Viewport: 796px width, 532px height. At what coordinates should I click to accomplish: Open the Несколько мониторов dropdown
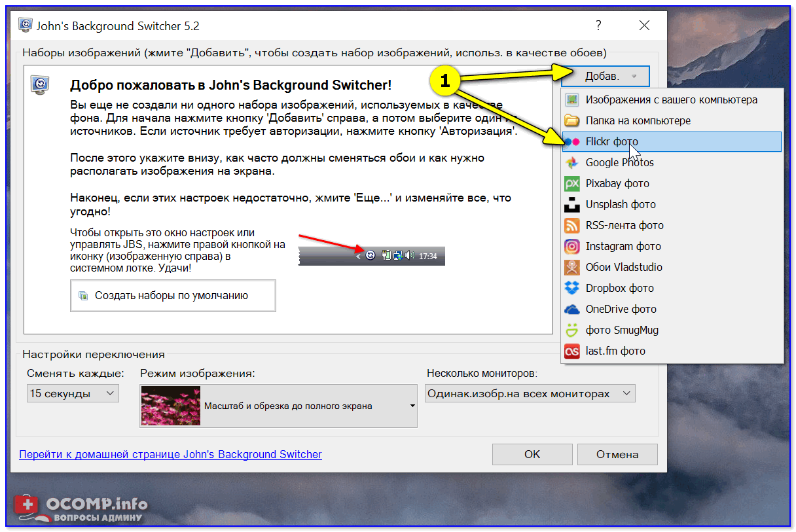[x=530, y=393]
